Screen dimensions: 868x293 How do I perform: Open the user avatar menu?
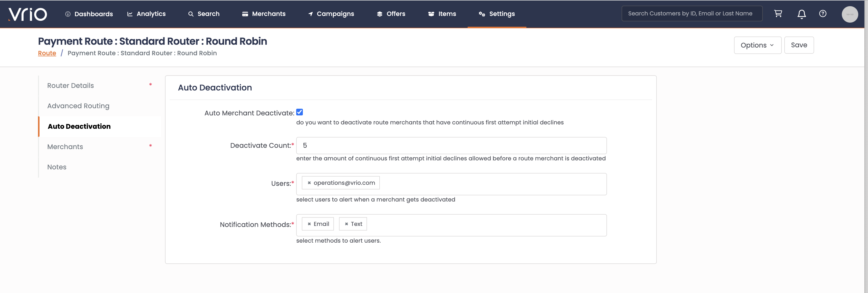pos(850,14)
